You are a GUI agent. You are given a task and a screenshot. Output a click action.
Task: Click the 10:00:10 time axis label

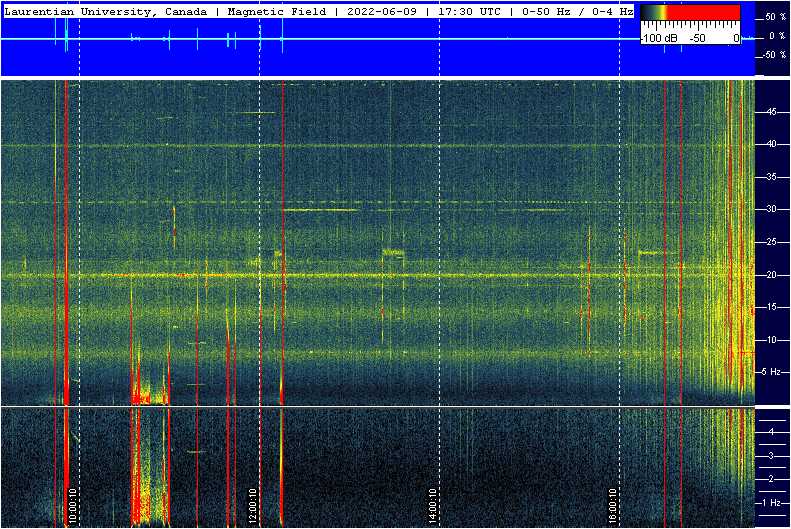coord(73,505)
